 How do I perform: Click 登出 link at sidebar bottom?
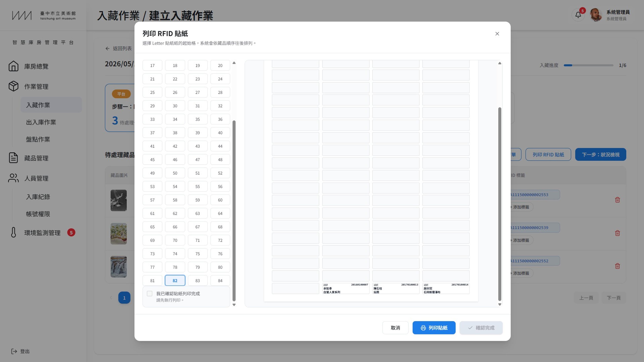20,351
